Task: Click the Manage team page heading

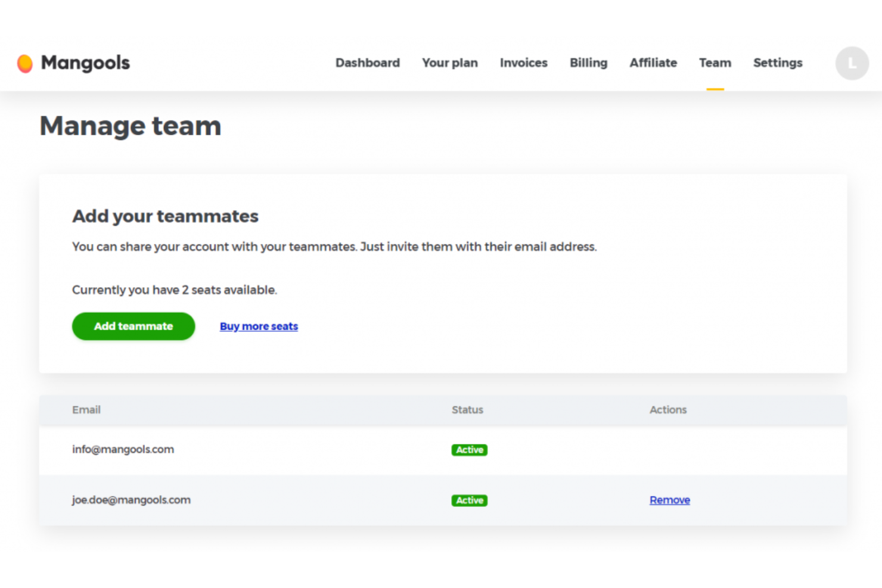Action: coord(130,126)
